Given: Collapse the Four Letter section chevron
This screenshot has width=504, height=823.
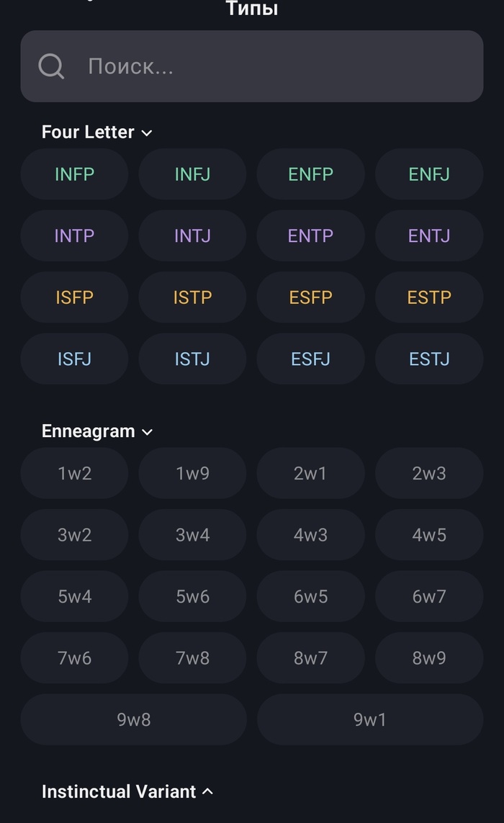Looking at the screenshot, I should [x=147, y=132].
